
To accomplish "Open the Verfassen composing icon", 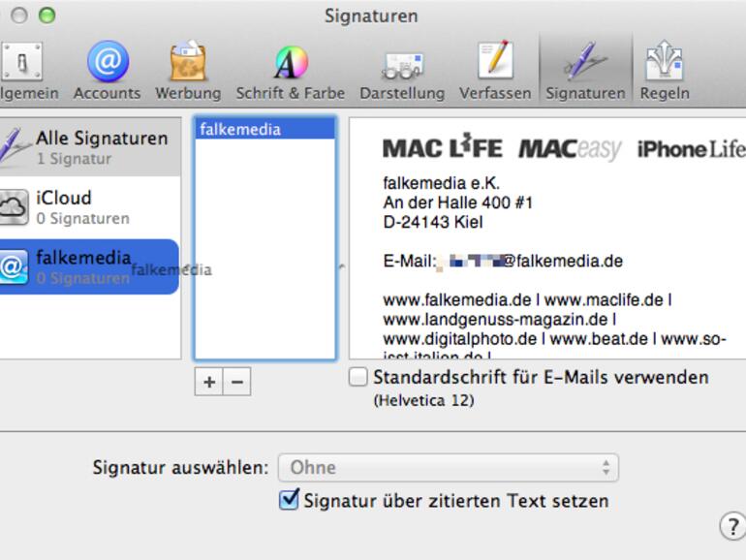I will (x=495, y=60).
